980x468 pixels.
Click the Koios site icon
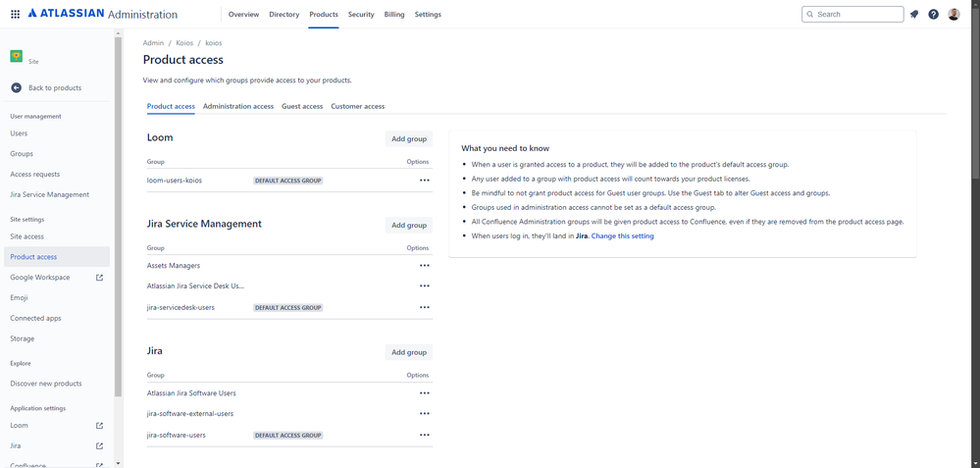(x=17, y=56)
